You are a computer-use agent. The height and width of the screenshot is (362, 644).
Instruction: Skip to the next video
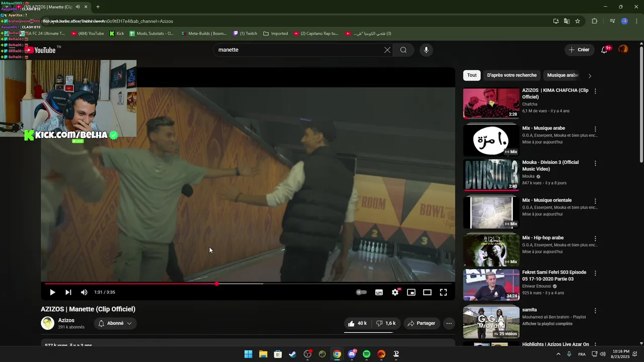pyautogui.click(x=68, y=292)
